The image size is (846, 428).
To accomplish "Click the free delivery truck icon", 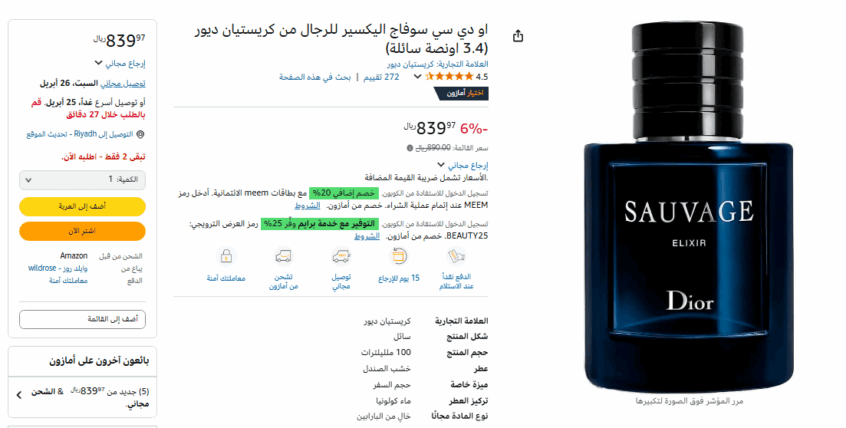I will pyautogui.click(x=341, y=256).
